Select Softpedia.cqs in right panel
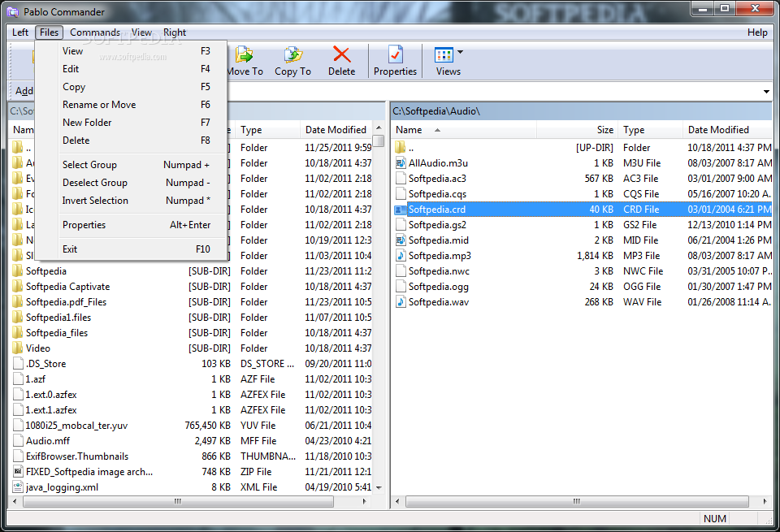Image resolution: width=780 pixels, height=532 pixels. click(437, 194)
